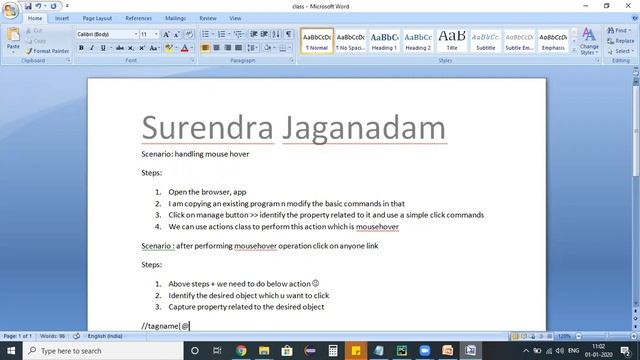This screenshot has height=360, width=640.
Task: Click the Windows Start button
Action: click(11, 351)
